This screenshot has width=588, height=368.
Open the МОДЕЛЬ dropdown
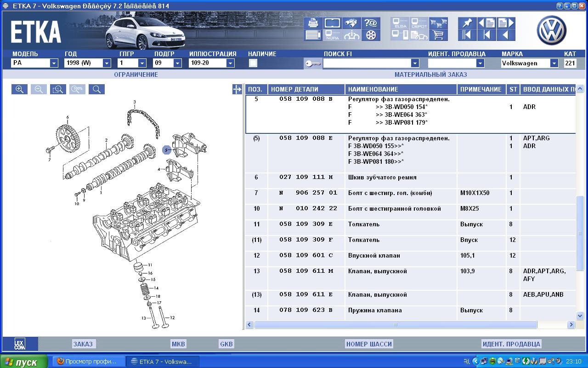(54, 63)
